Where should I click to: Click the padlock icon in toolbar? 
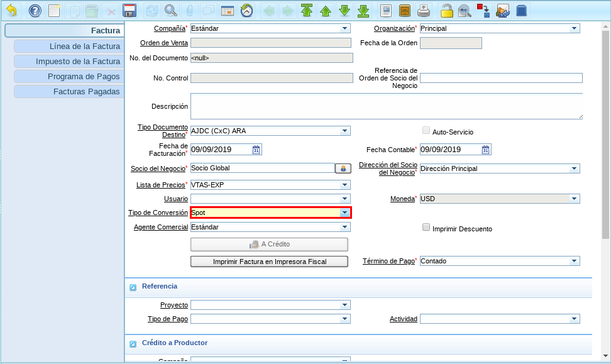(x=446, y=11)
